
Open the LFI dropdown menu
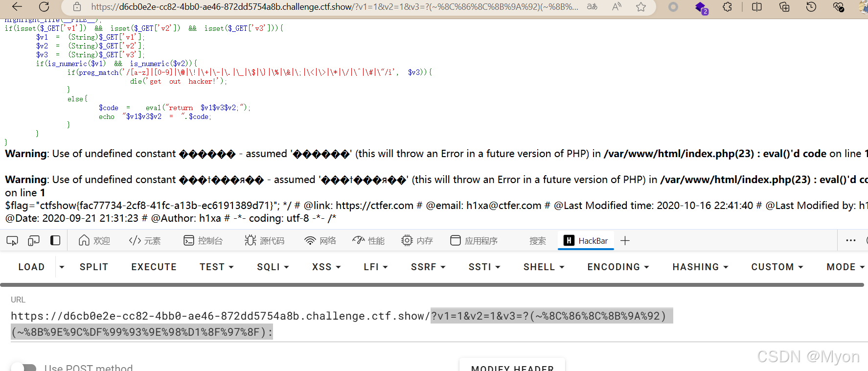pos(376,267)
